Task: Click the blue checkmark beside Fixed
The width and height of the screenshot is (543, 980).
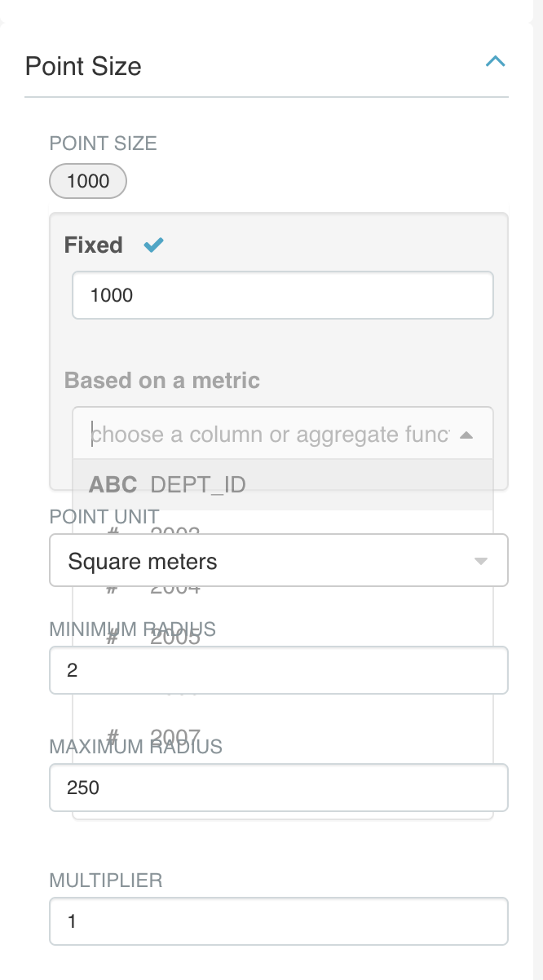Action: [x=152, y=245]
